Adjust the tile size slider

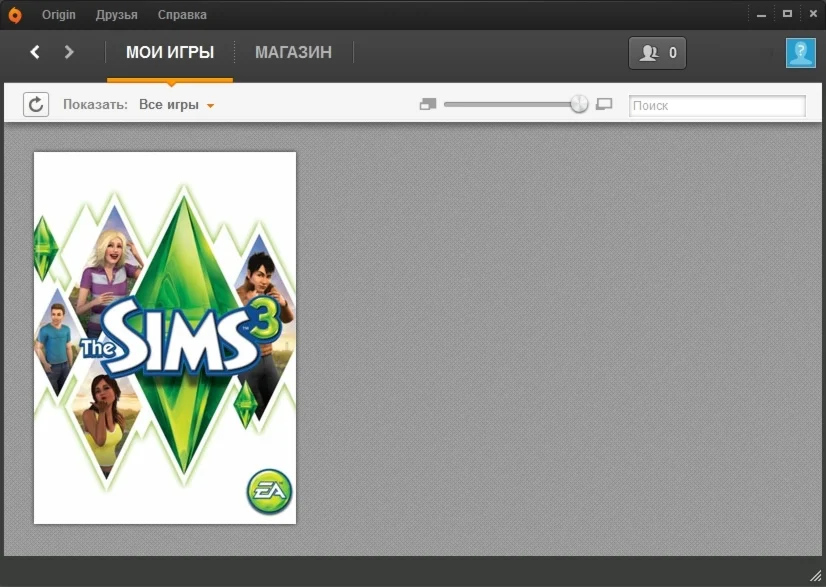tap(578, 103)
